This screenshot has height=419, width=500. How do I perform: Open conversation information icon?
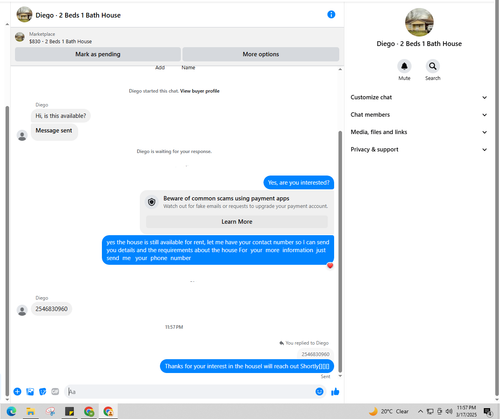[331, 14]
